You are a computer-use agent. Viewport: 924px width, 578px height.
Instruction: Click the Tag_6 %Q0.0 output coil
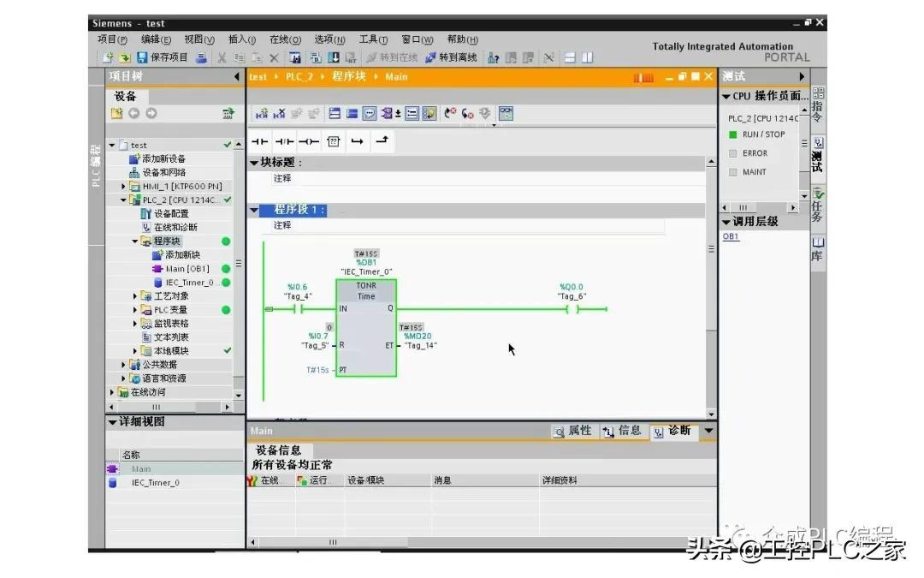tap(572, 309)
